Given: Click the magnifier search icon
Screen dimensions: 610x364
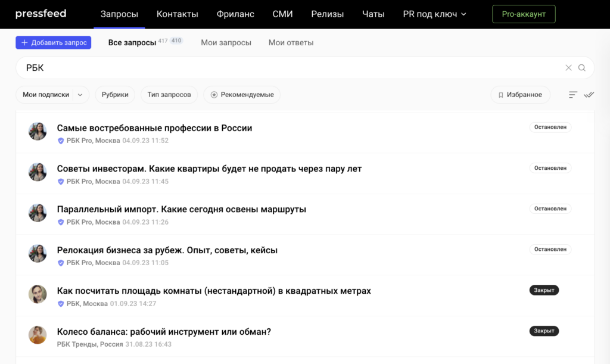Looking at the screenshot, I should pyautogui.click(x=582, y=68).
